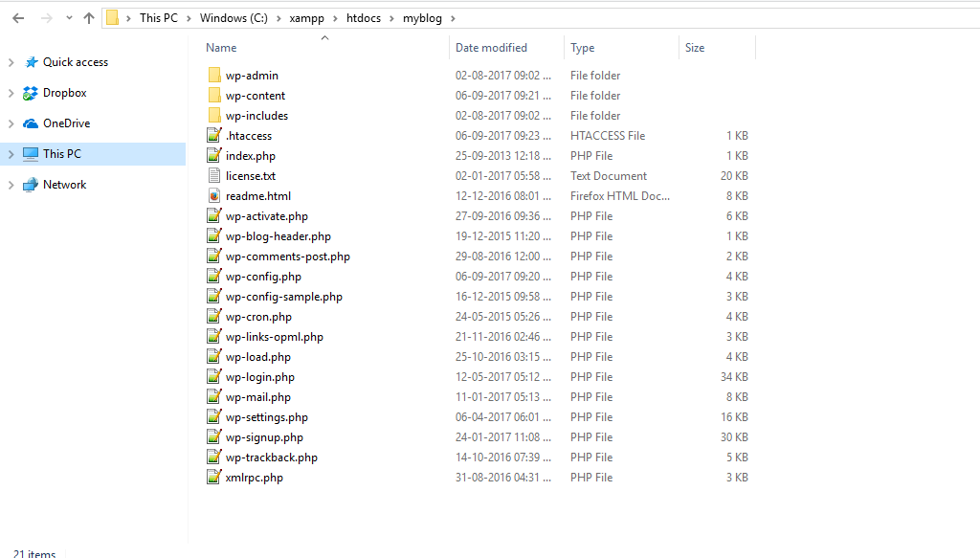The width and height of the screenshot is (980, 558).
Task: Click the xmlrpc.php file name
Action: (255, 478)
